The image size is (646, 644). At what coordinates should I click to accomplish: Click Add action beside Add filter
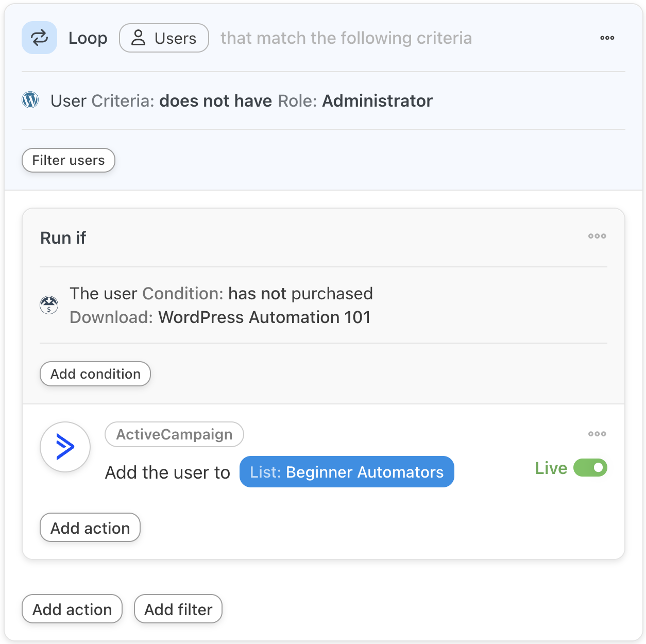72,609
